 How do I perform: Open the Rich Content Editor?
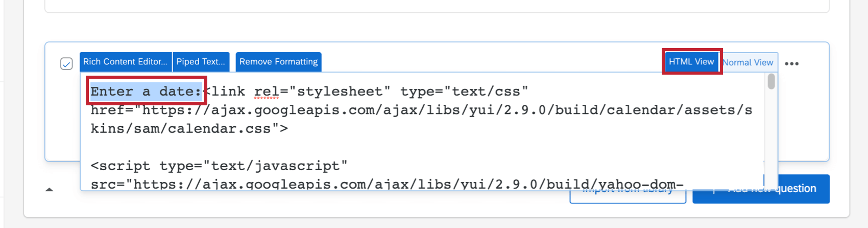coord(125,62)
